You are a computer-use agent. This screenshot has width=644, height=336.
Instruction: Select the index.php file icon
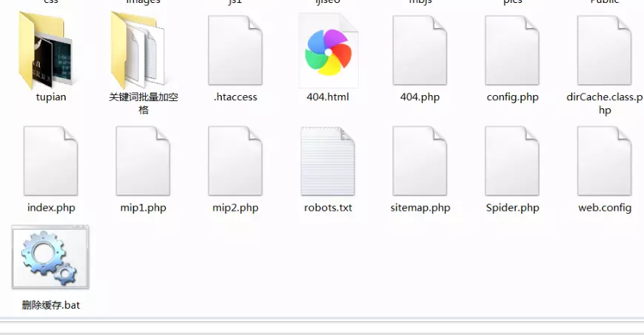pos(51,161)
